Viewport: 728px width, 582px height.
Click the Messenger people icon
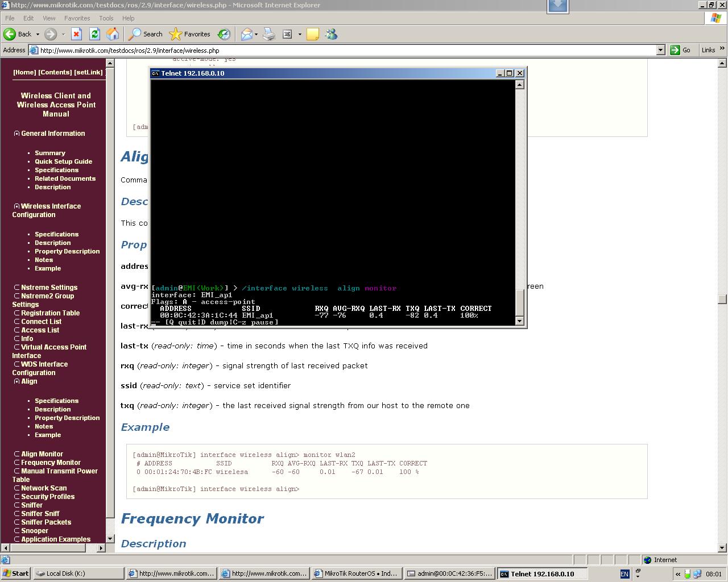coord(332,34)
